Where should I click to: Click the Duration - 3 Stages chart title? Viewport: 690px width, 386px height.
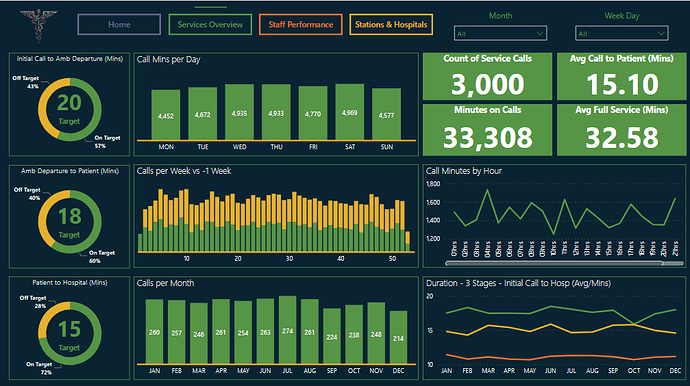(x=518, y=283)
